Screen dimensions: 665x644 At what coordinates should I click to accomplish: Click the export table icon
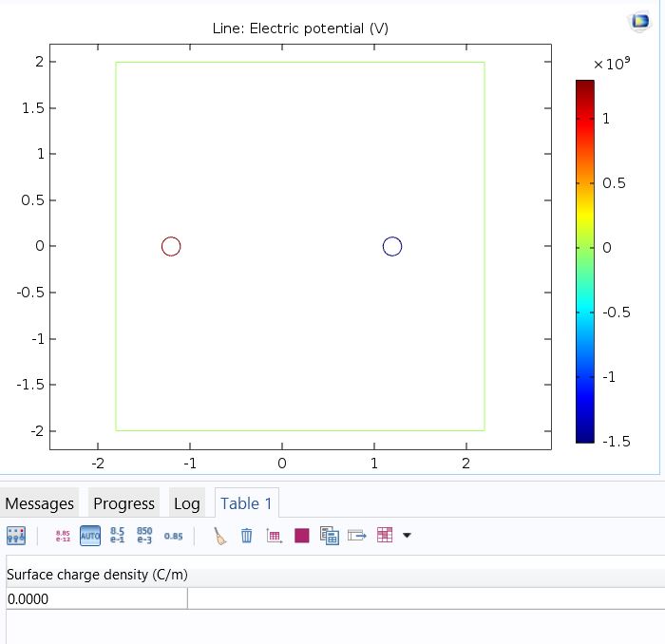[x=357, y=536]
